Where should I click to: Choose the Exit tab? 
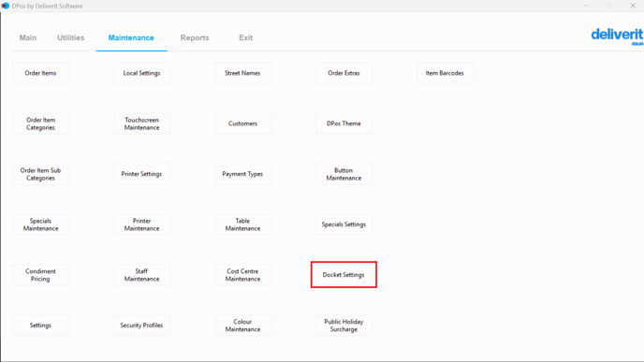pyautogui.click(x=245, y=37)
